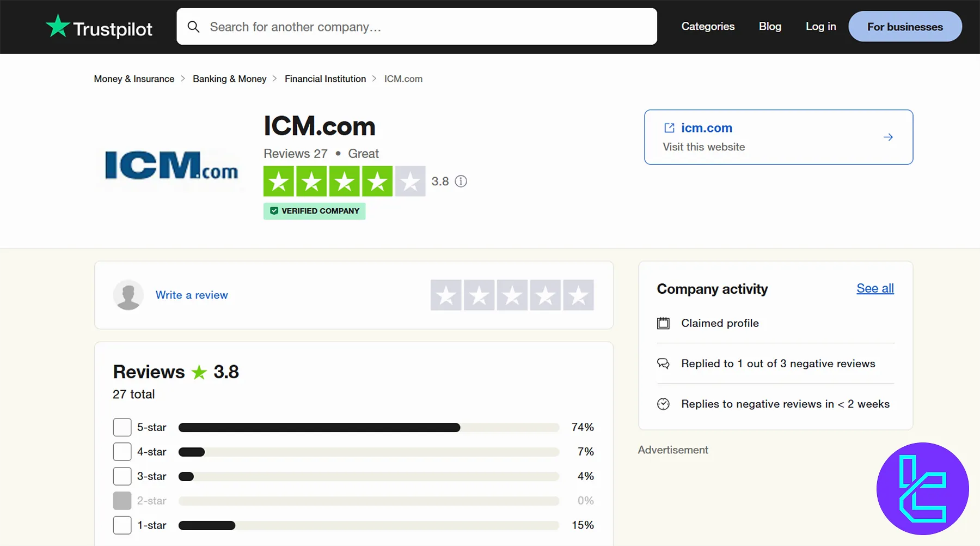
Task: Click the ICM.com breadcrumb item
Action: (x=403, y=79)
